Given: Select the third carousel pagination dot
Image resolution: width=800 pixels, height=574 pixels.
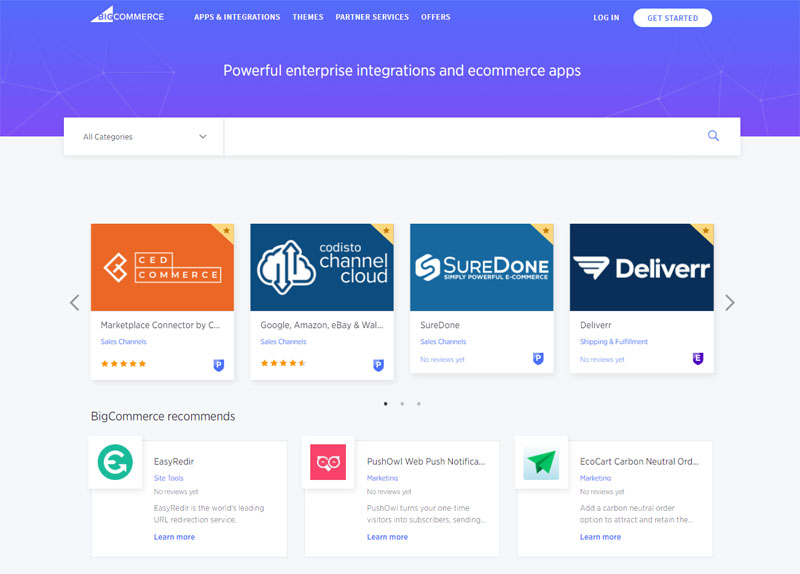Looking at the screenshot, I should coord(418,404).
